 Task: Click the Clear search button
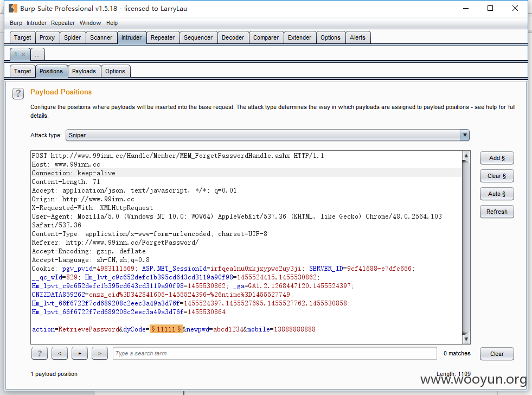pyautogui.click(x=497, y=354)
